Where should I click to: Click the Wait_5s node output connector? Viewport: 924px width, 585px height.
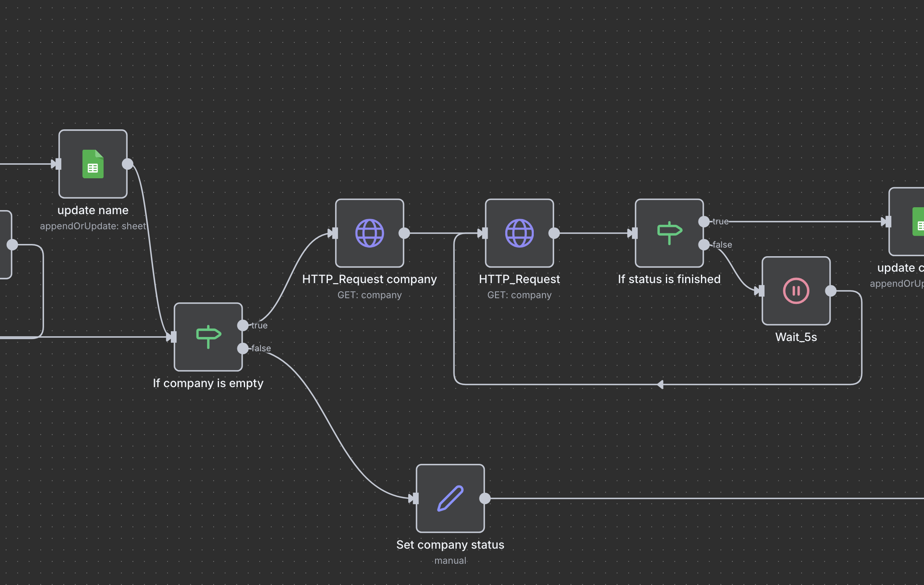pos(831,291)
